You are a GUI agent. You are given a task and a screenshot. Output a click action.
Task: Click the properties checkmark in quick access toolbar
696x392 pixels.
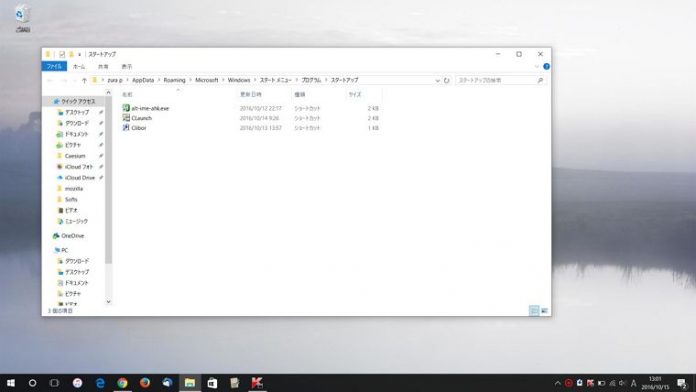click(x=62, y=54)
